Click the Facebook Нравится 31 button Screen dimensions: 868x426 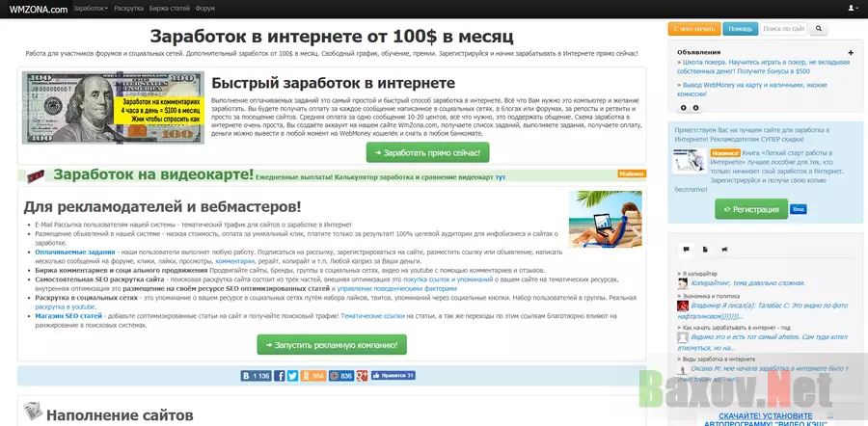click(x=393, y=376)
